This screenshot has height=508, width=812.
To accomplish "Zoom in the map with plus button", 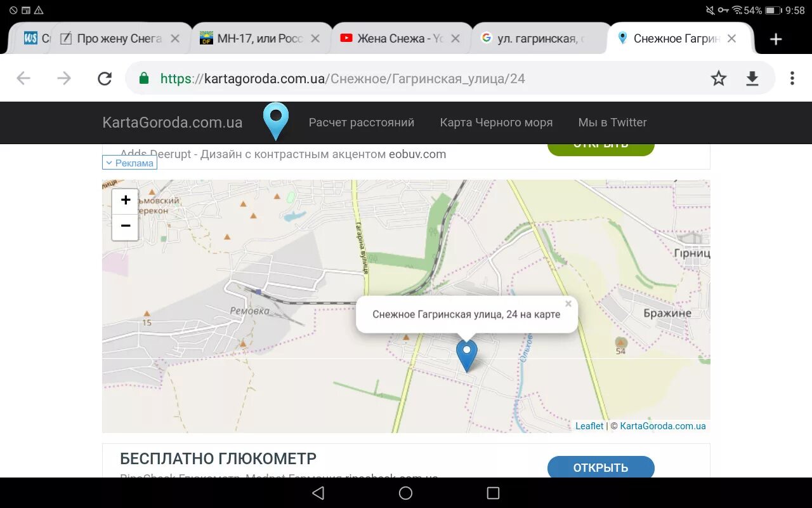I will pyautogui.click(x=126, y=200).
